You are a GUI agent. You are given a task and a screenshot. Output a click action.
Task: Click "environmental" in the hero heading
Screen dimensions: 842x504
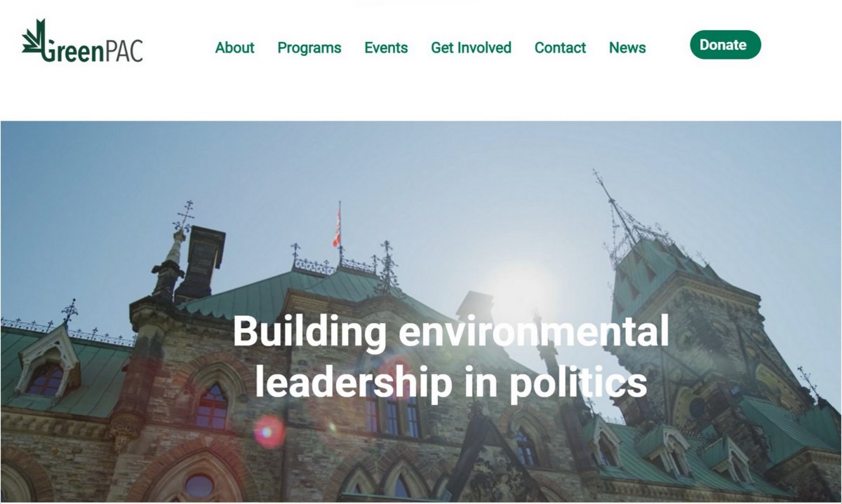(533, 332)
